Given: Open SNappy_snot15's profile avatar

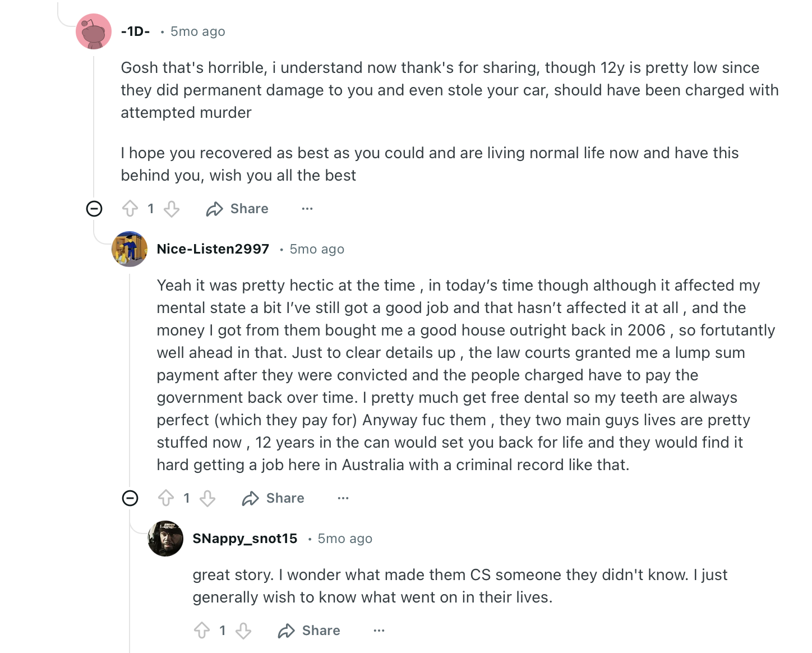Looking at the screenshot, I should point(165,539).
